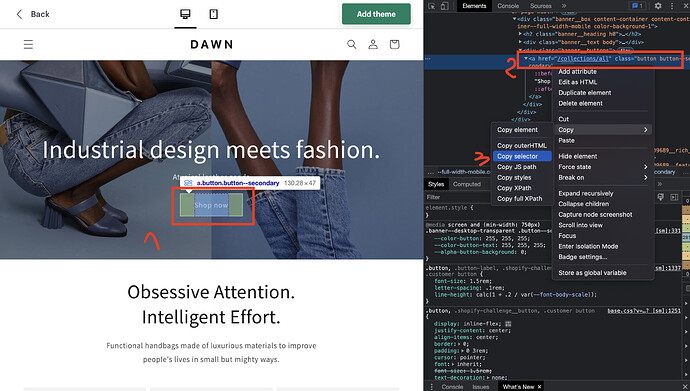Show more DevTools tabs with double chevron
The height and width of the screenshot is (391, 690).
564,6
